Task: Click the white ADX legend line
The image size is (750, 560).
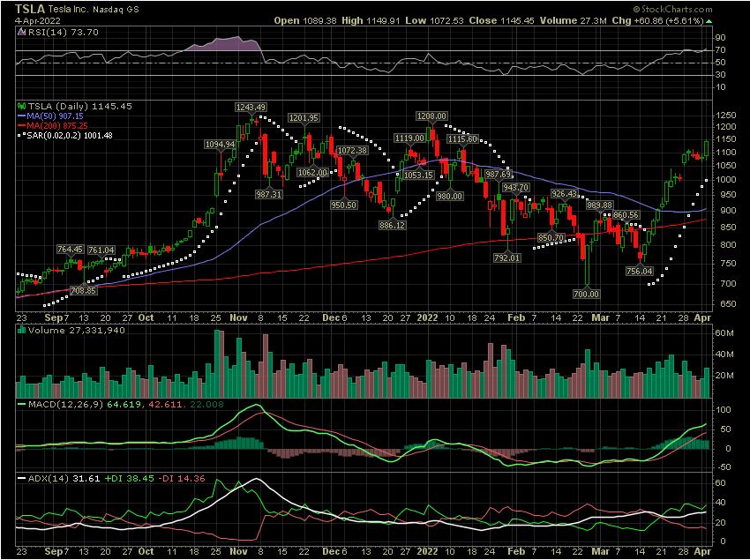Action: 21,478
